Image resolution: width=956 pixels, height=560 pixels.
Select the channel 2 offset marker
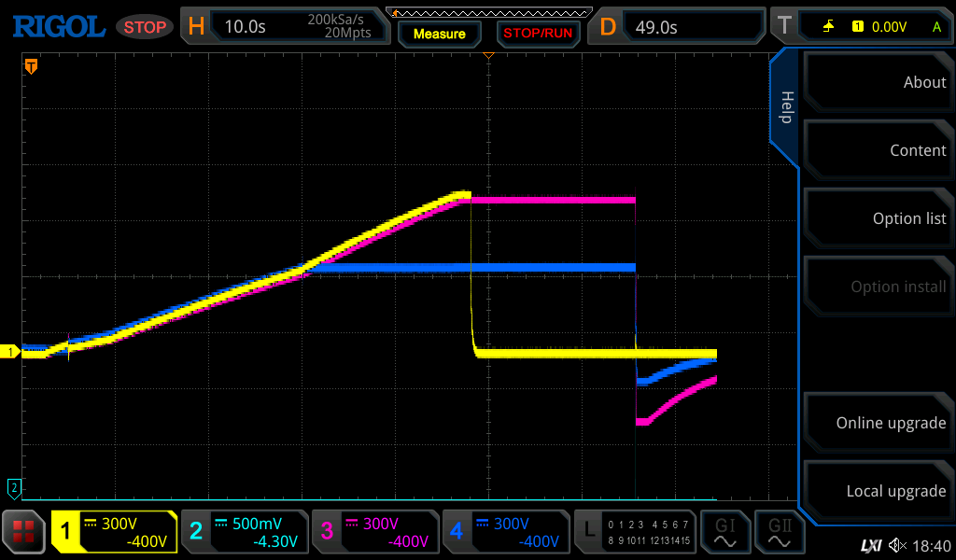pyautogui.click(x=14, y=486)
